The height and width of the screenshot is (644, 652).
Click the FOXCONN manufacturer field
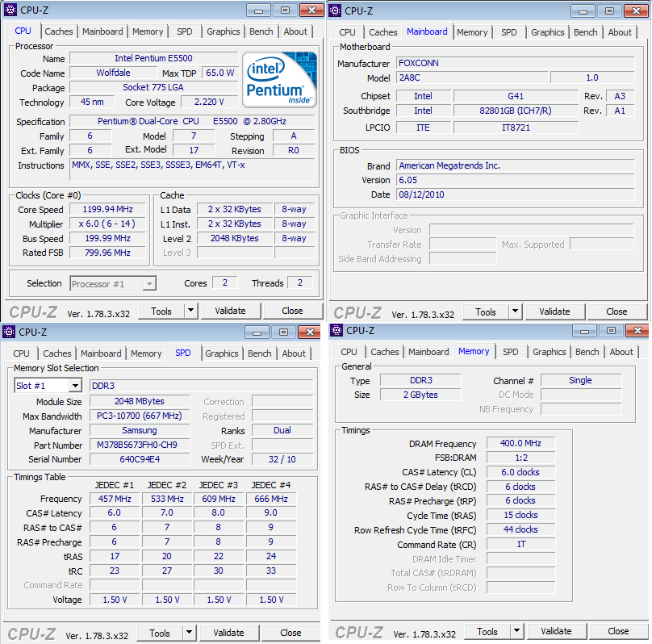pyautogui.click(x=515, y=63)
